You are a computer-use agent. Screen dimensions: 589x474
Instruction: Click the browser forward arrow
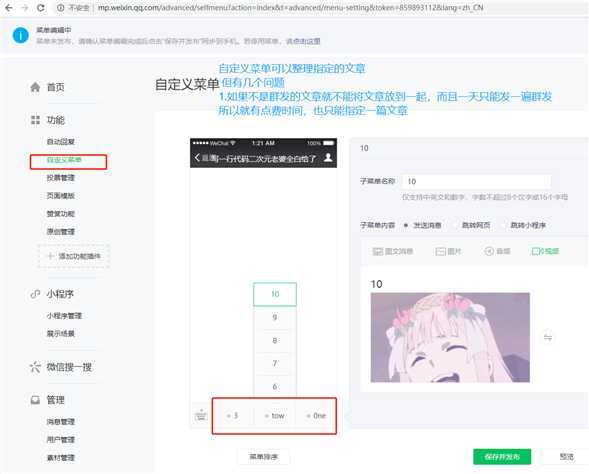coord(25,8)
